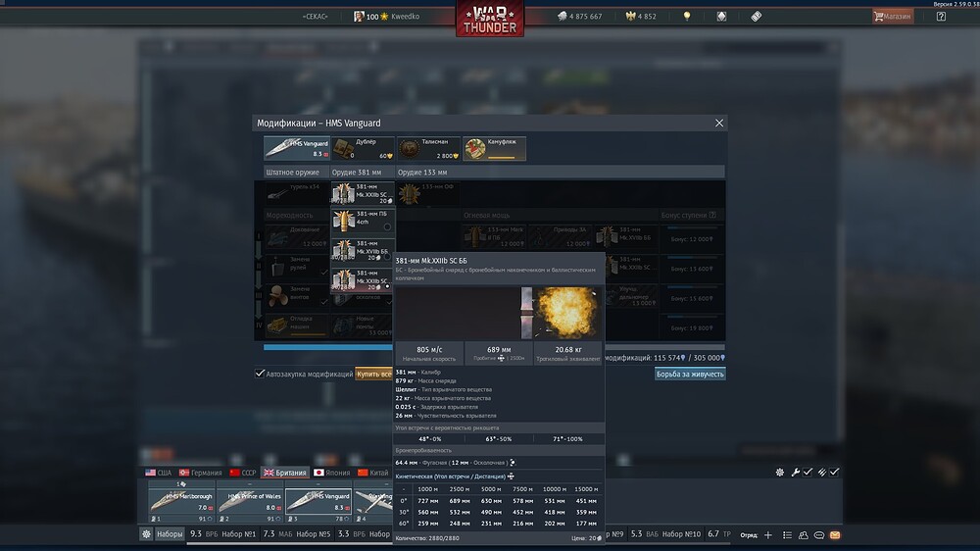The image size is (980, 551).
Task: Click the blue modification research progress bar
Action: coord(328,347)
